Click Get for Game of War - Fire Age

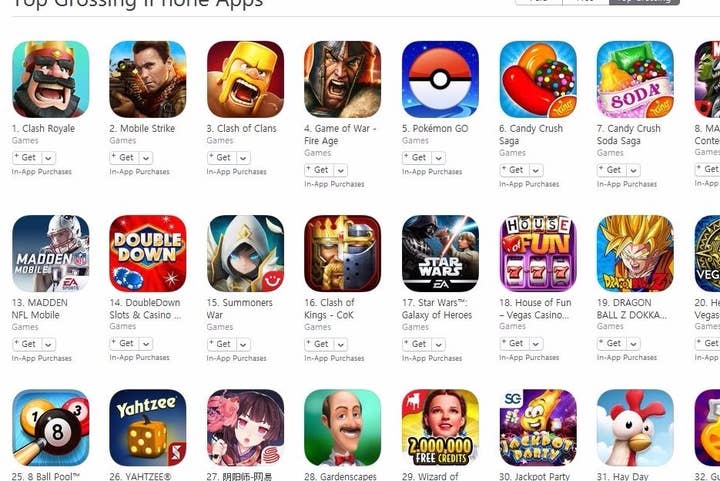[x=317, y=170]
